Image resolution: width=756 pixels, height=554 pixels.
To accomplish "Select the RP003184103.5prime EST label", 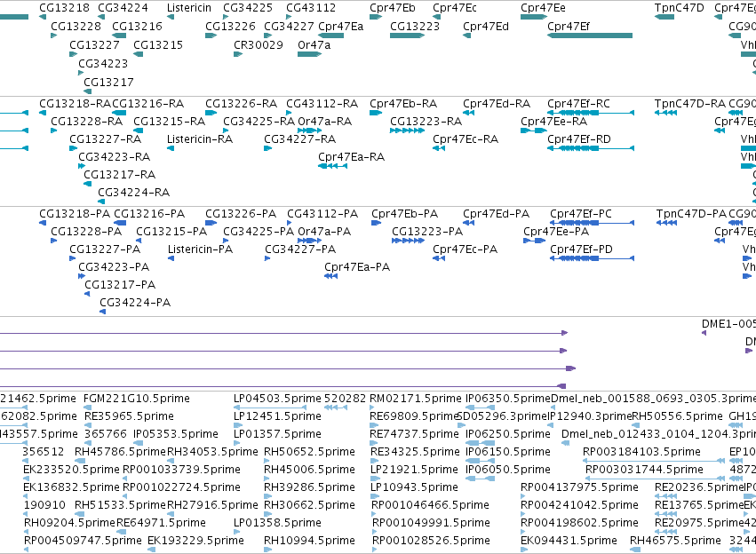I will [641, 453].
